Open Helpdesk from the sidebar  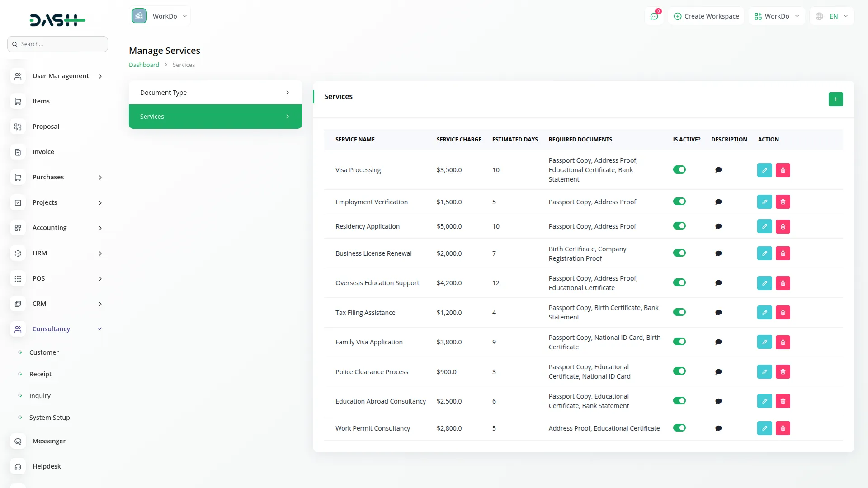pyautogui.click(x=47, y=466)
